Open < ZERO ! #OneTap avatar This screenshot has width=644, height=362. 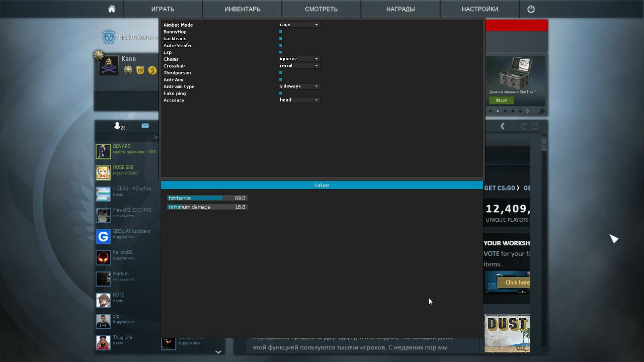point(103,194)
